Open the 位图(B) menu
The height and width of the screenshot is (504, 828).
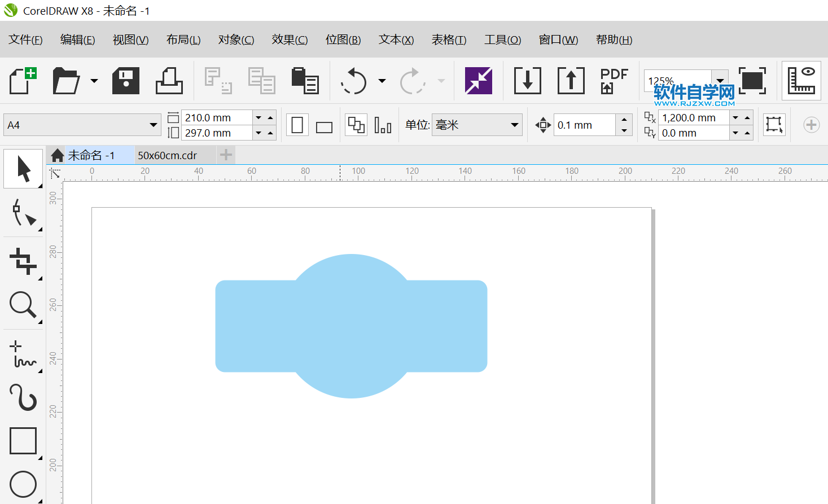coord(343,40)
